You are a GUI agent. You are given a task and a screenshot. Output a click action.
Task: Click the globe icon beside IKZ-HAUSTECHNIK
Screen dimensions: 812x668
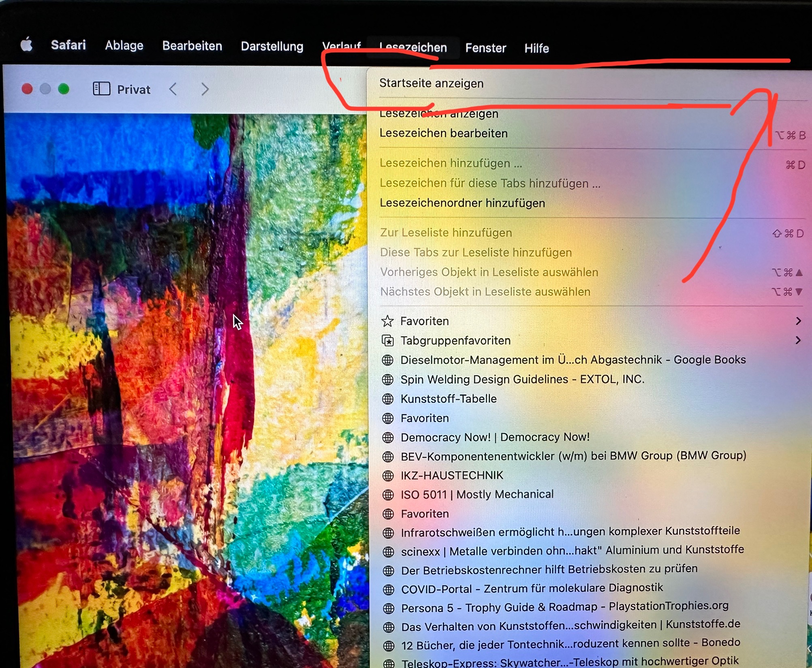click(x=388, y=476)
